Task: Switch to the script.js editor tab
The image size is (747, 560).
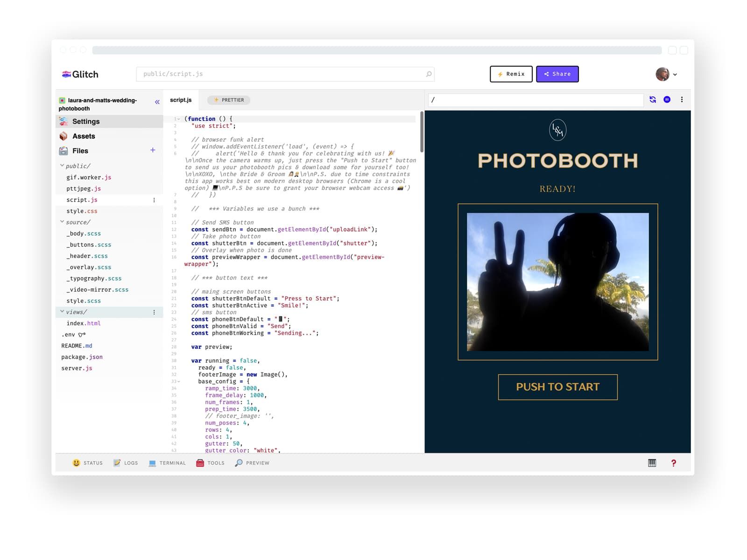Action: 181,100
